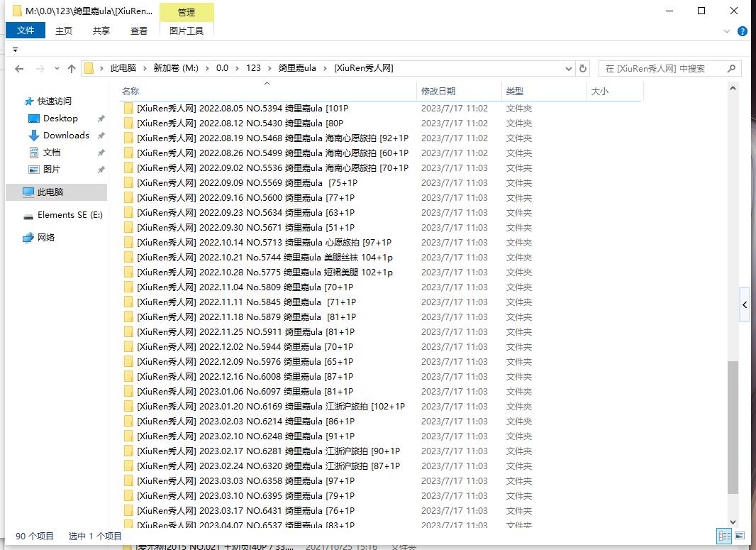Image resolution: width=756 pixels, height=550 pixels.
Task: Click the scrollbar up arrow
Action: [733, 88]
